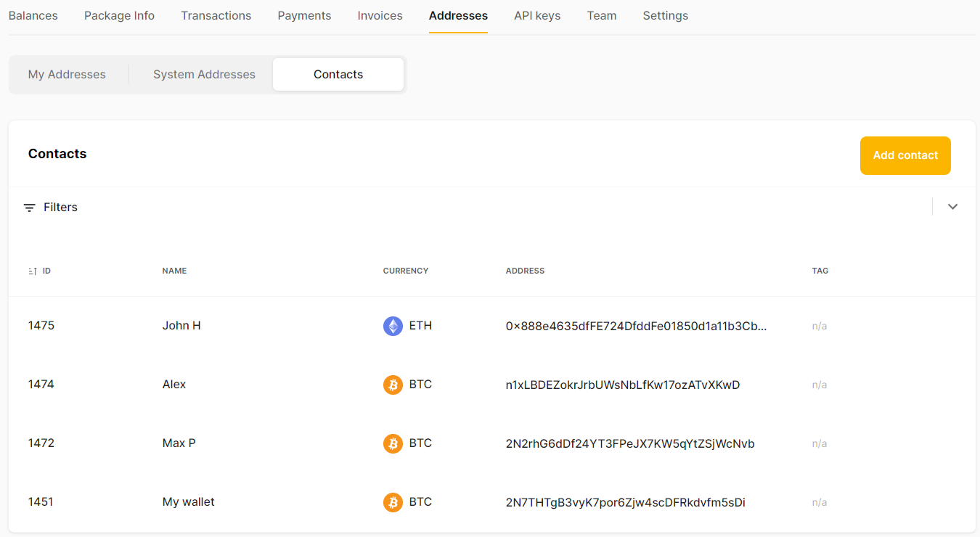Switch to My Addresses sub-tab
Viewport: 980px width, 537px height.
pyautogui.click(x=67, y=74)
